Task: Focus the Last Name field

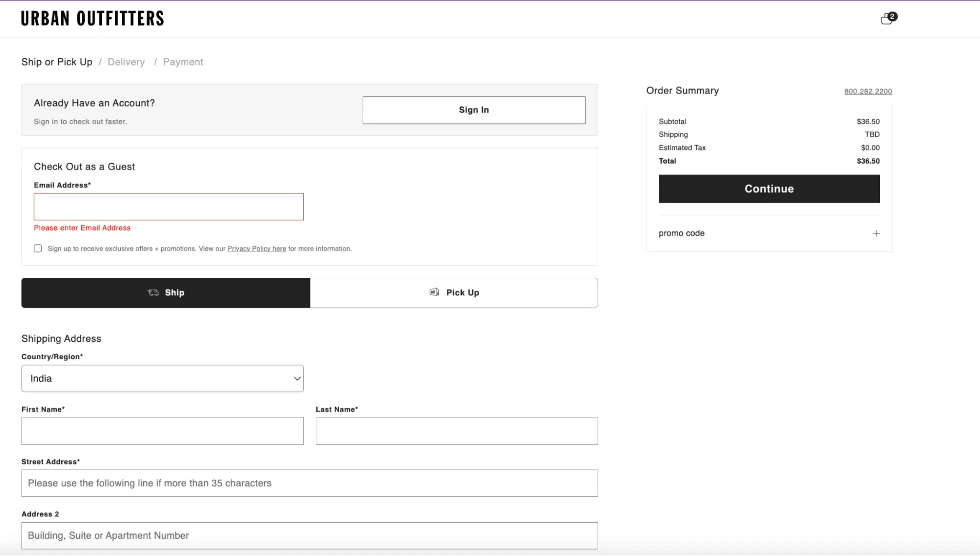Action: [456, 431]
